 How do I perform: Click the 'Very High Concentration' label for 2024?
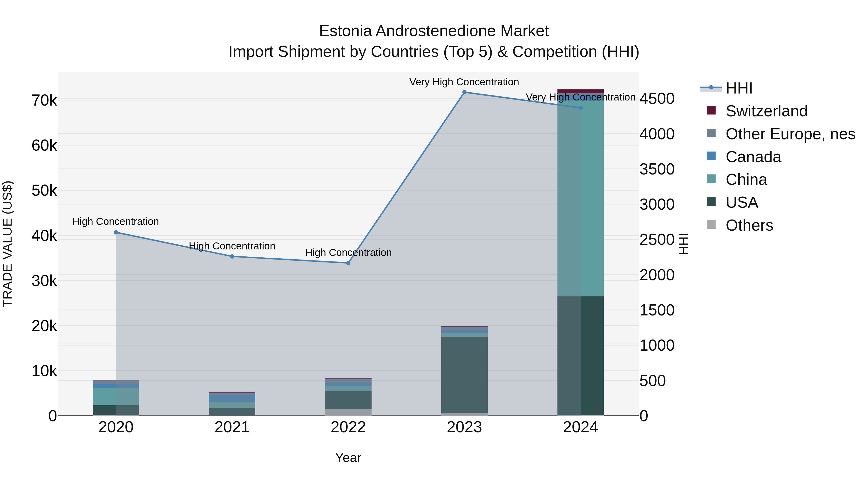click(581, 97)
